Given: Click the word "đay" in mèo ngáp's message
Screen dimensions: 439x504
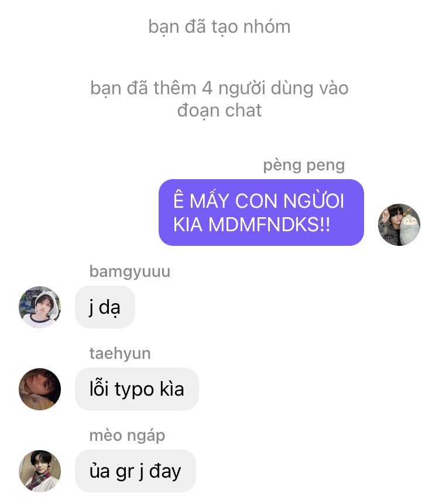Looking at the screenshot, I should pos(165,472).
